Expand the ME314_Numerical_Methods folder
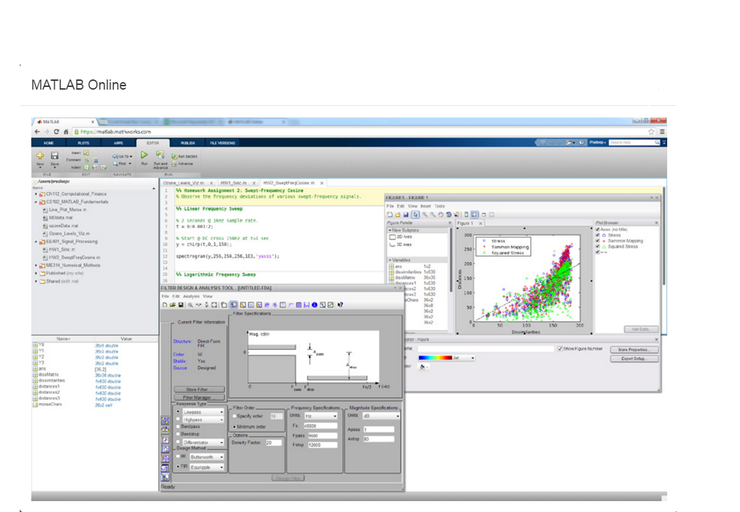740x512 pixels. (x=36, y=266)
